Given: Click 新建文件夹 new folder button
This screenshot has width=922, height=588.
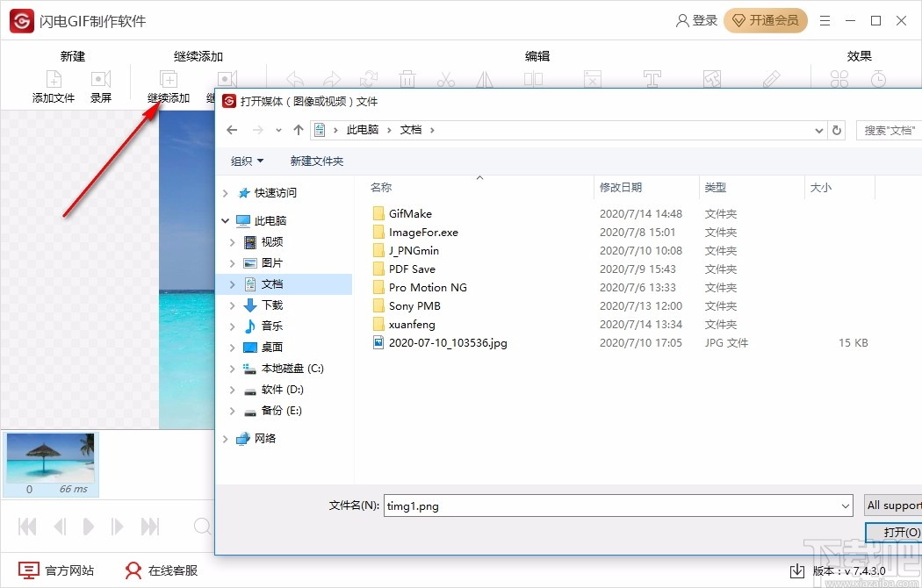Looking at the screenshot, I should tap(316, 161).
